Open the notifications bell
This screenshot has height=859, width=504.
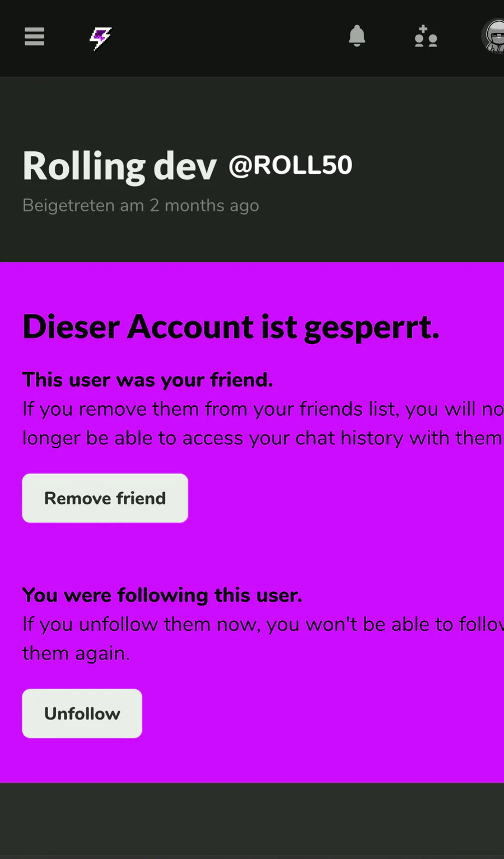[357, 36]
